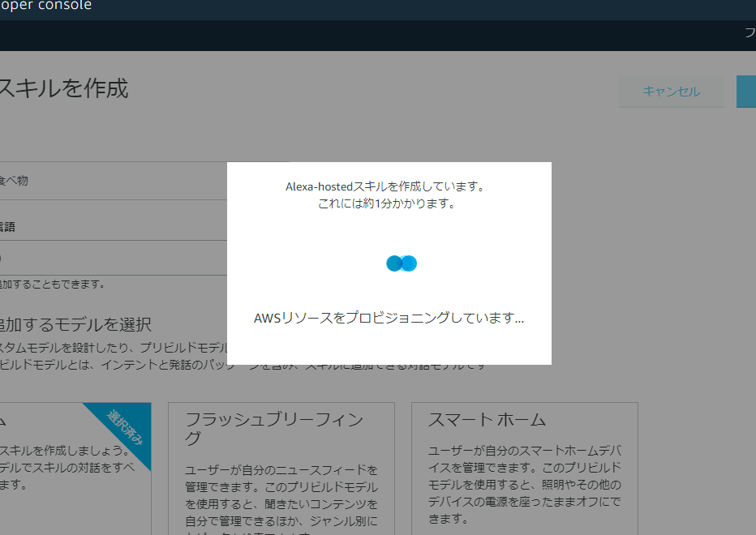Click the developer console header title
This screenshot has width=756, height=535.
click(x=45, y=6)
